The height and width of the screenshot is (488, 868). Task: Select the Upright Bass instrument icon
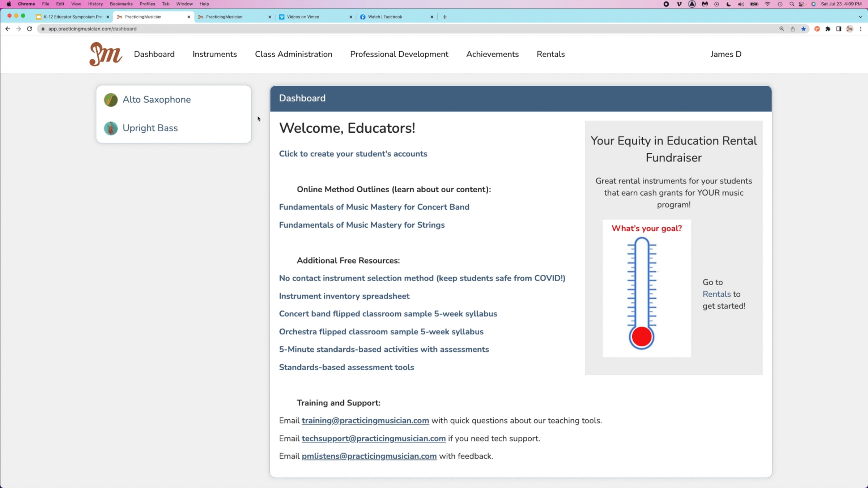pos(111,128)
